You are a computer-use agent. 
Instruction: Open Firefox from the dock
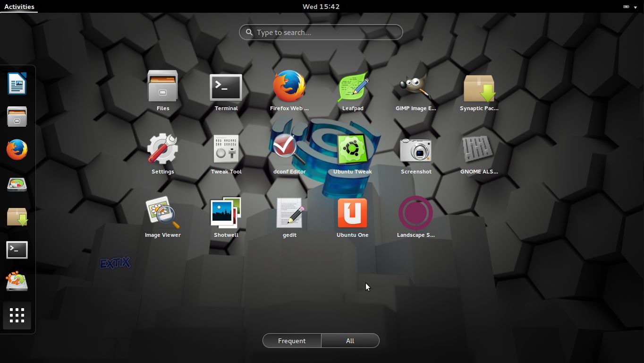coord(17,149)
